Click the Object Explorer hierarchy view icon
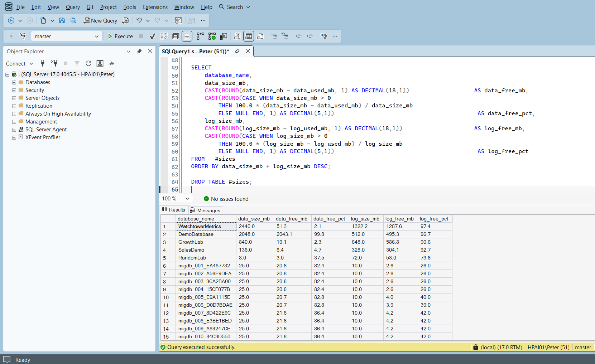Viewport: 595px width, 364px height. click(100, 63)
